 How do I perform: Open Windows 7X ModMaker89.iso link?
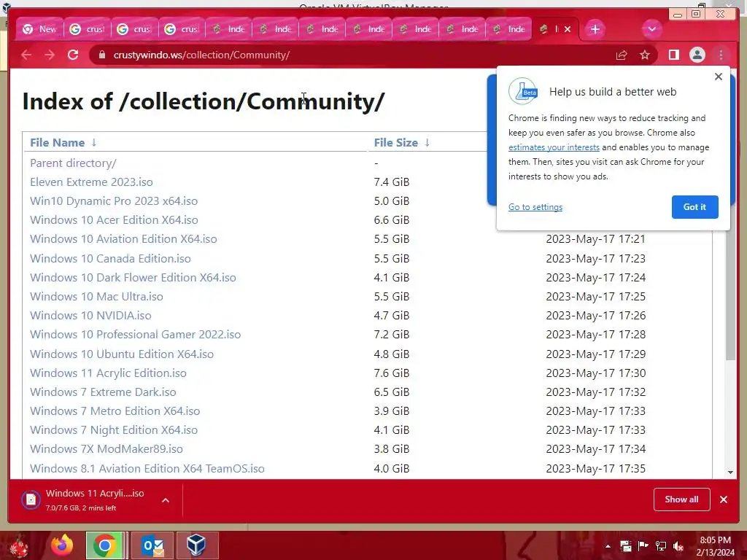107,449
